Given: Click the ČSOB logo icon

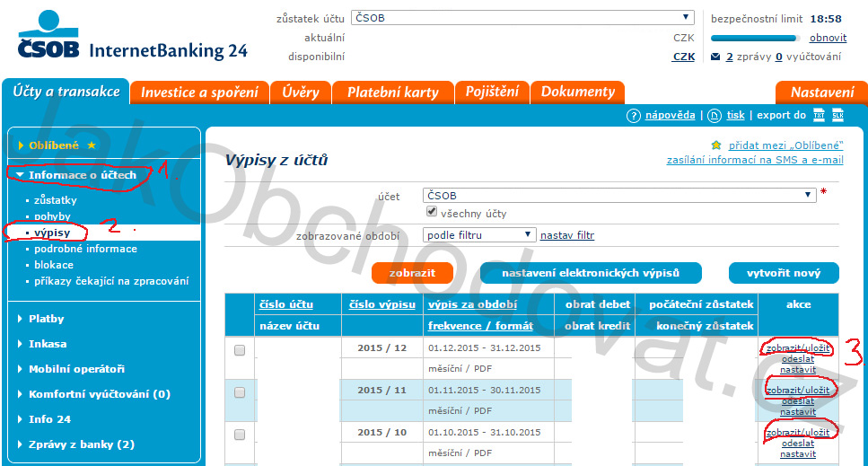Looking at the screenshot, I should [x=48, y=34].
